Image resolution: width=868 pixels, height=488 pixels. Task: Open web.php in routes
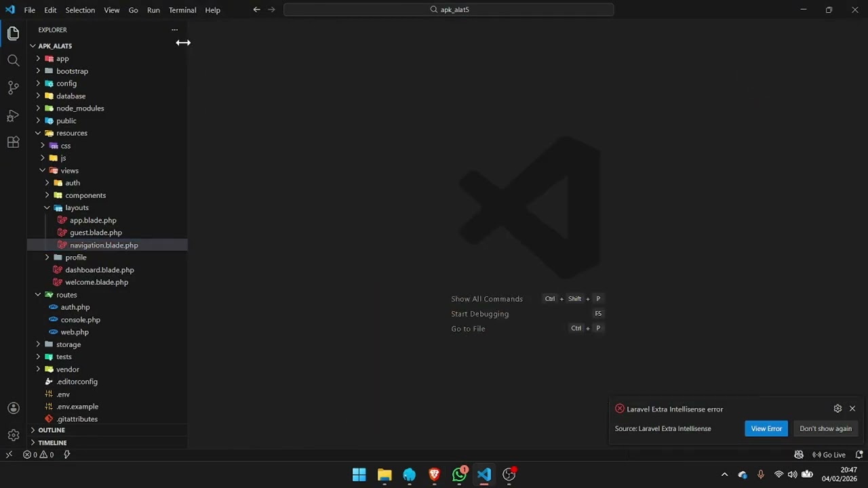click(x=107, y=332)
